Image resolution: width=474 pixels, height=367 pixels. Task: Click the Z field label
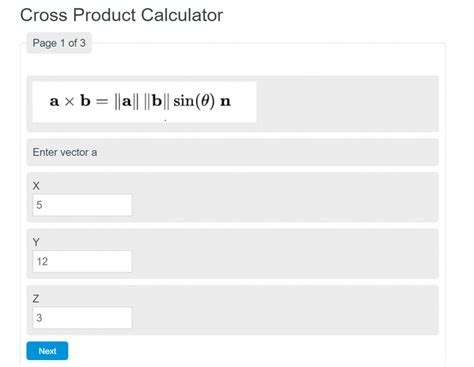(36, 298)
